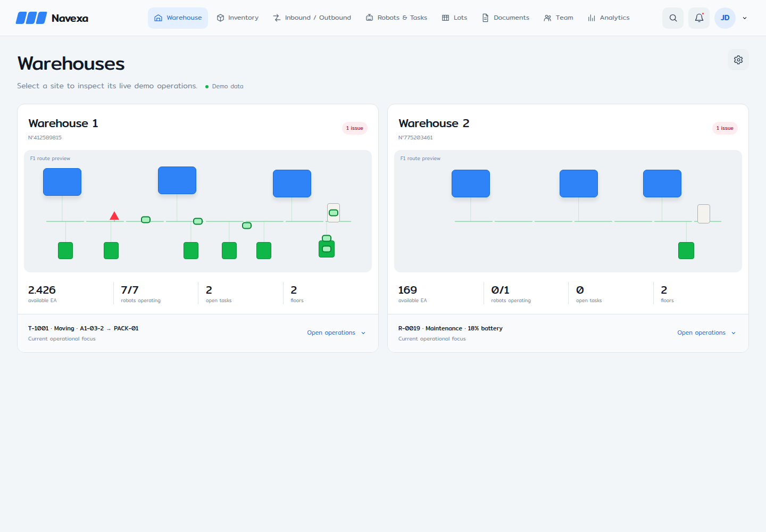This screenshot has width=766, height=532.
Task: Click the middle blue rack block in Warehouse 1
Action: tap(177, 180)
